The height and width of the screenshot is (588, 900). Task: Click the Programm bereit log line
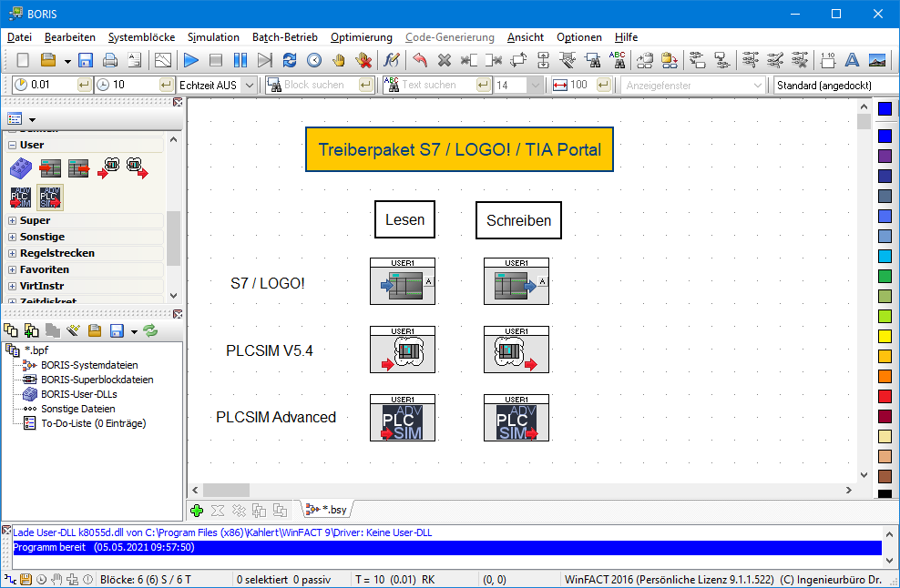(447, 547)
